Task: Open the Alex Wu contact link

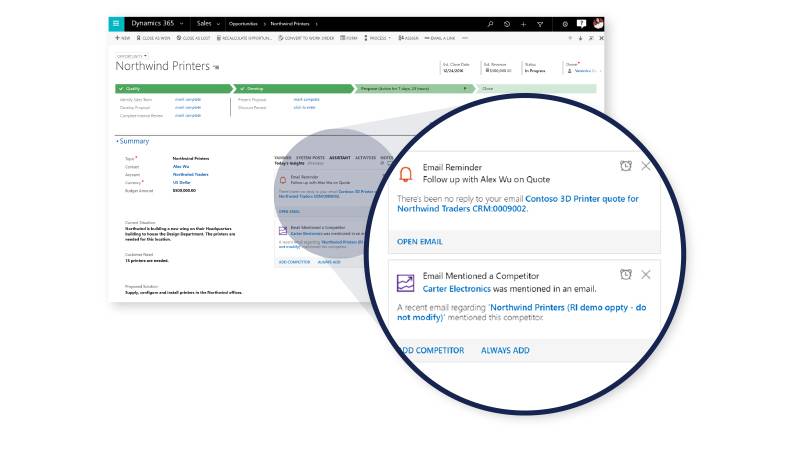Action: [181, 166]
